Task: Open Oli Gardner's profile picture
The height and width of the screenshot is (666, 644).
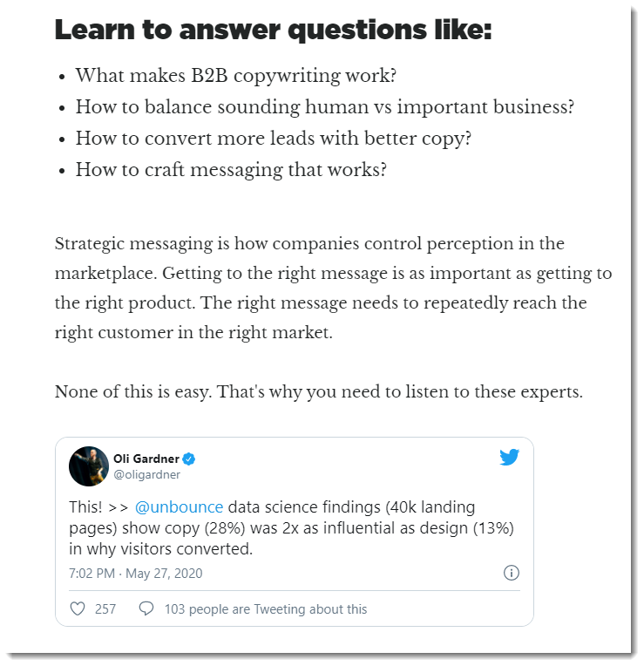Action: 89,466
